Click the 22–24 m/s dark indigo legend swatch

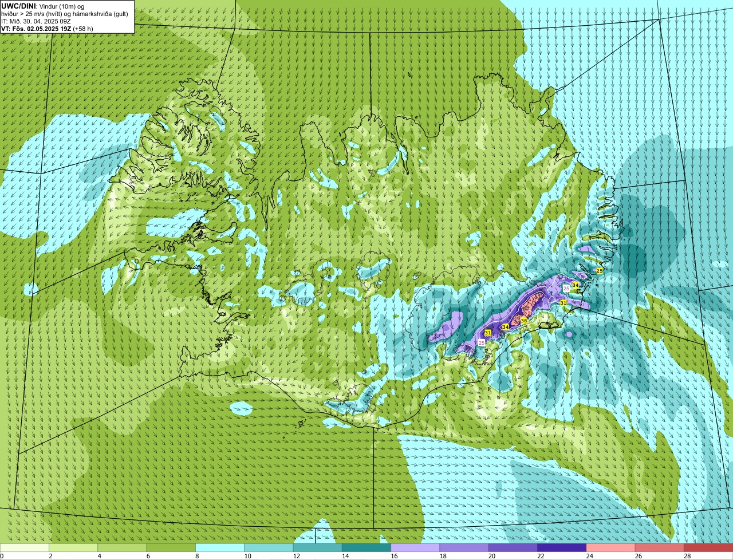[x=562, y=547]
